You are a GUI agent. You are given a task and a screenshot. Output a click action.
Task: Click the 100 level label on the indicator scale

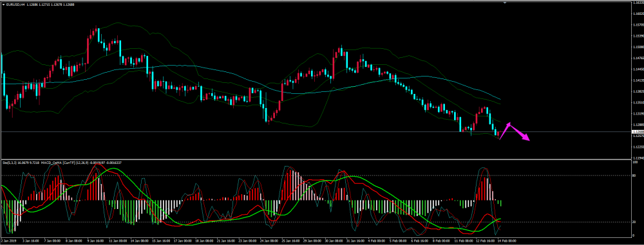636,161
